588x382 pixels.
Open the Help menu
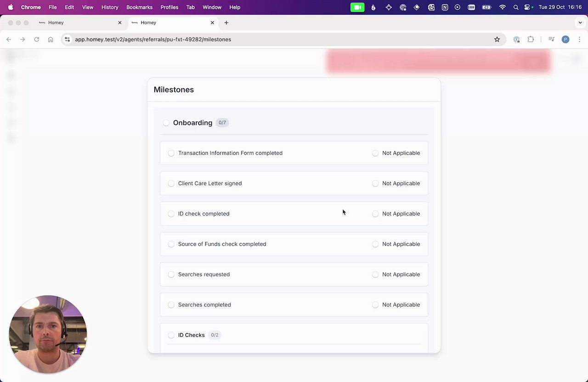point(235,7)
